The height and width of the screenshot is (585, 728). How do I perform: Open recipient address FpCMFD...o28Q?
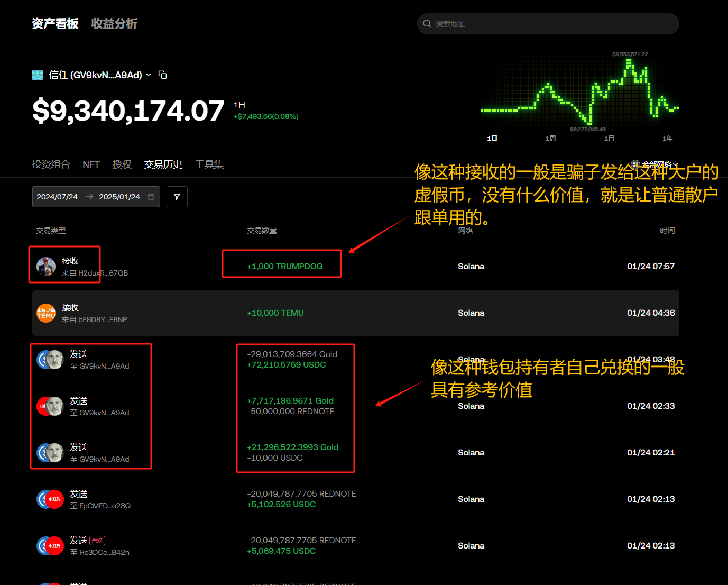coord(105,506)
